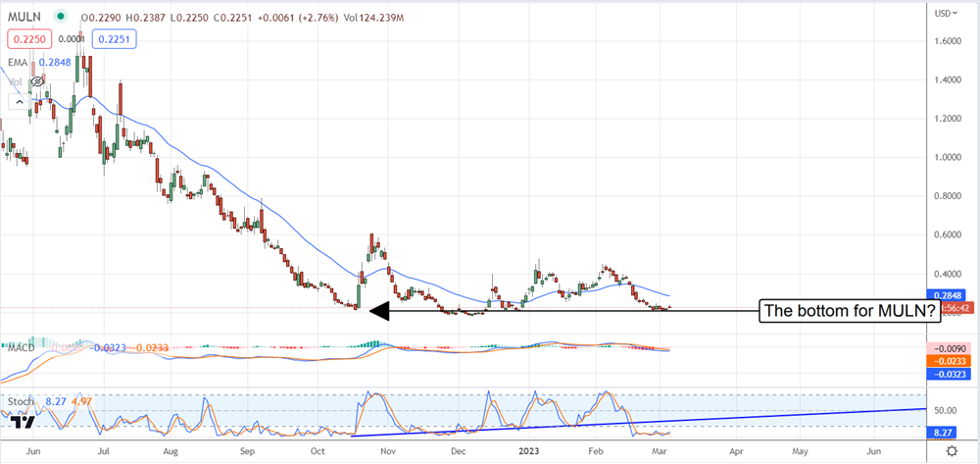
Task: Select "The bottom for MULN?" text annotation
Action: pos(849,312)
